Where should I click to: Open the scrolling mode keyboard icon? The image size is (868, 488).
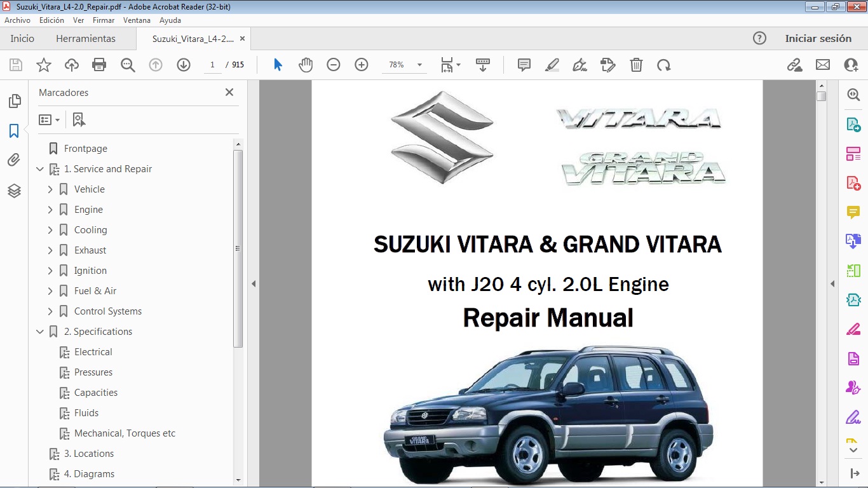(x=483, y=65)
